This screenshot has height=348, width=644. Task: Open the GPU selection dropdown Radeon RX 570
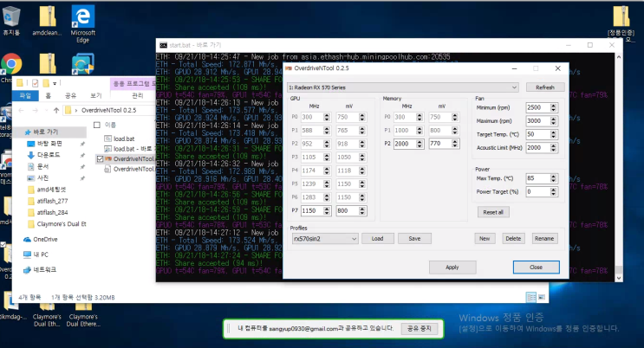pos(402,87)
